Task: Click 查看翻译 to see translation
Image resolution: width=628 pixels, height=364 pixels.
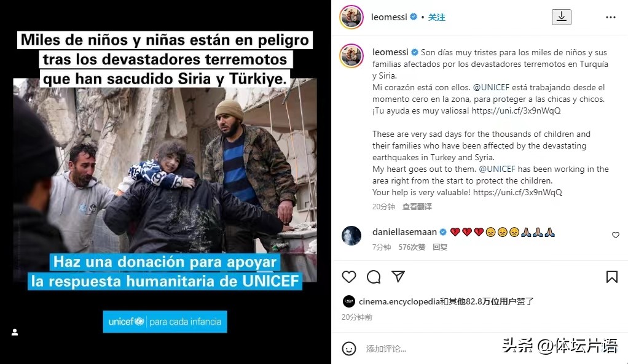Action: (417, 206)
